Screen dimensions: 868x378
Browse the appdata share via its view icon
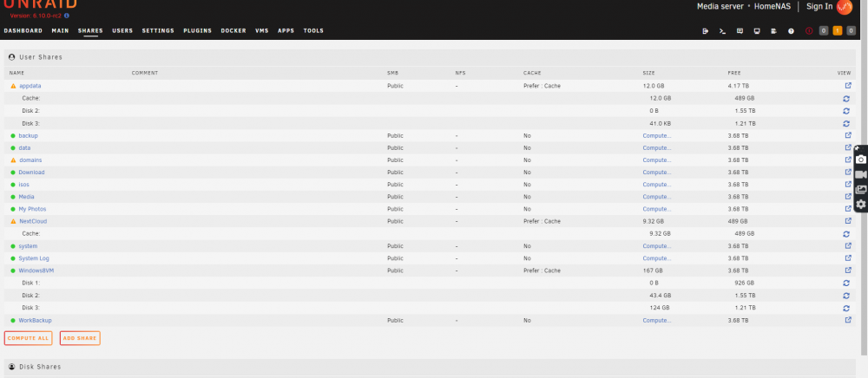pyautogui.click(x=847, y=86)
